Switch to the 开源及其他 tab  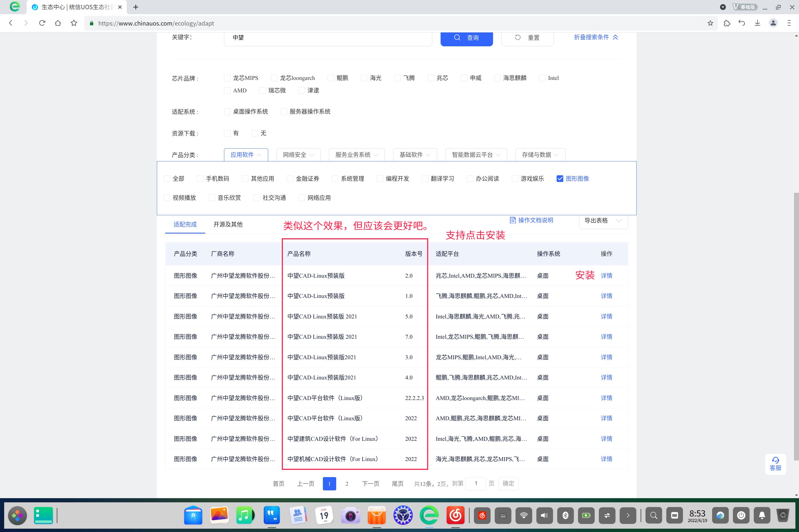point(228,224)
